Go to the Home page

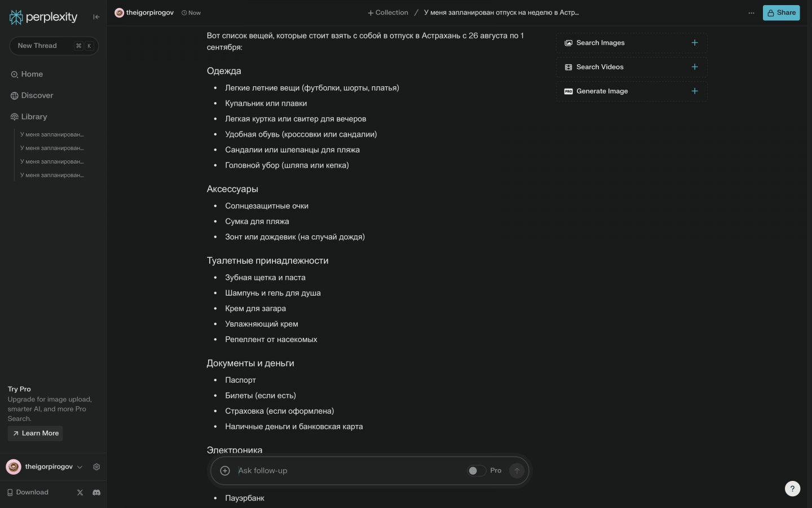pos(32,75)
